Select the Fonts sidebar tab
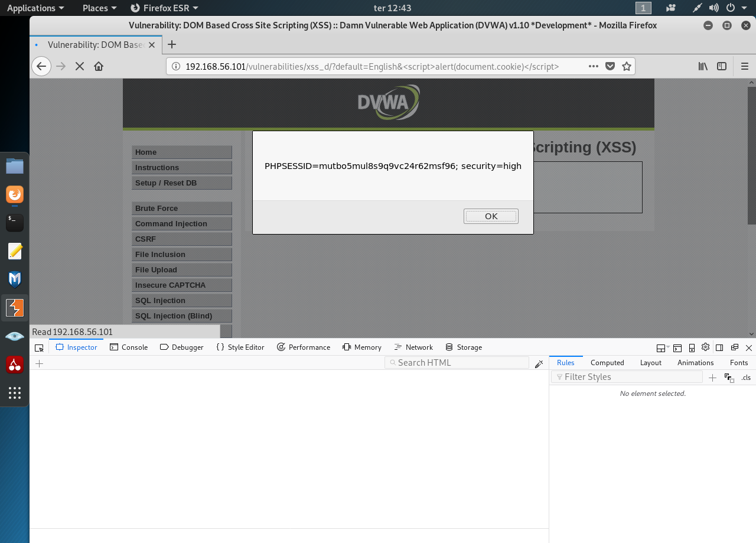Screen dimensions: 756x543 click(x=739, y=363)
